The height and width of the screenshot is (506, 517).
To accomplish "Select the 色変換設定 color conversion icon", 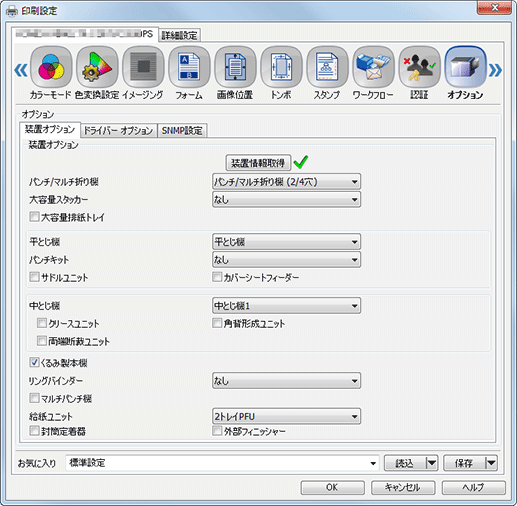I will (97, 68).
